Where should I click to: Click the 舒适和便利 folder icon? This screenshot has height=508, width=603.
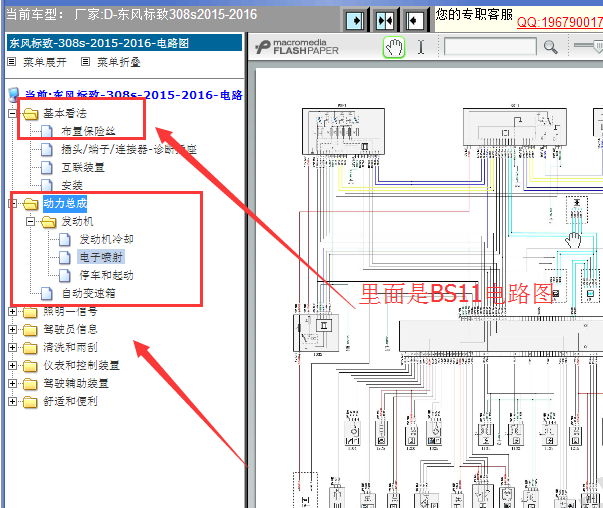(x=30, y=402)
